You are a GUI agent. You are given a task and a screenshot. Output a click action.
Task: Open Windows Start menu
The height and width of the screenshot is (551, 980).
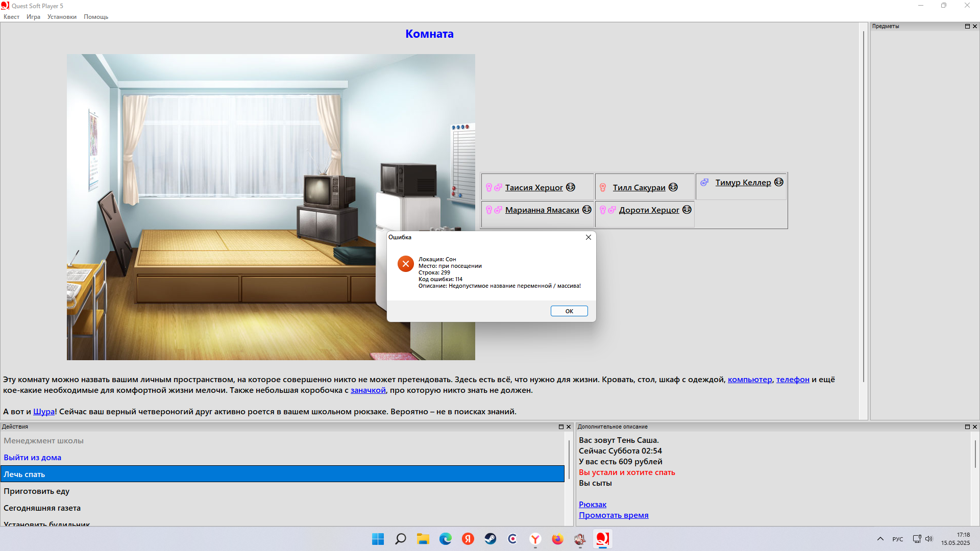[378, 539]
